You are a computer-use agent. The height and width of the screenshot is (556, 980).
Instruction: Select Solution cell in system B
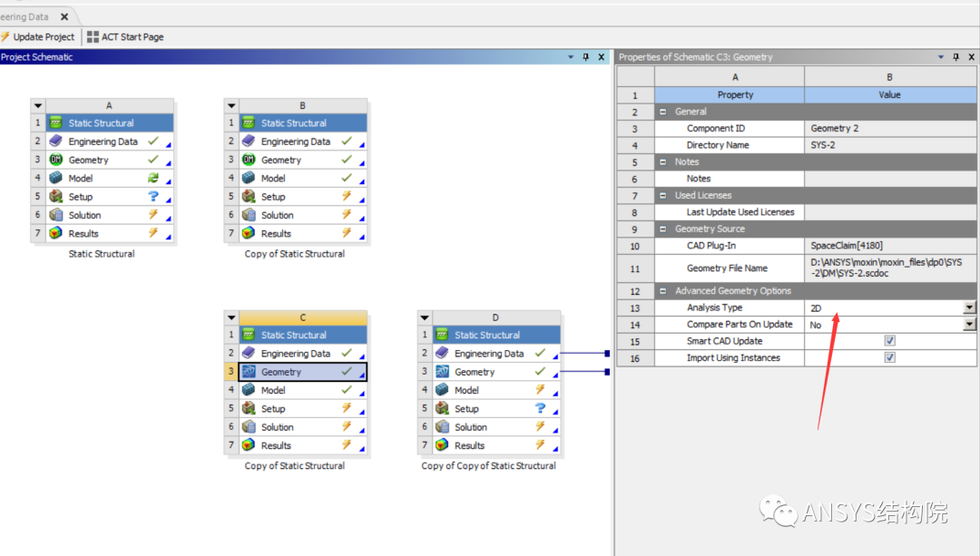(x=302, y=215)
